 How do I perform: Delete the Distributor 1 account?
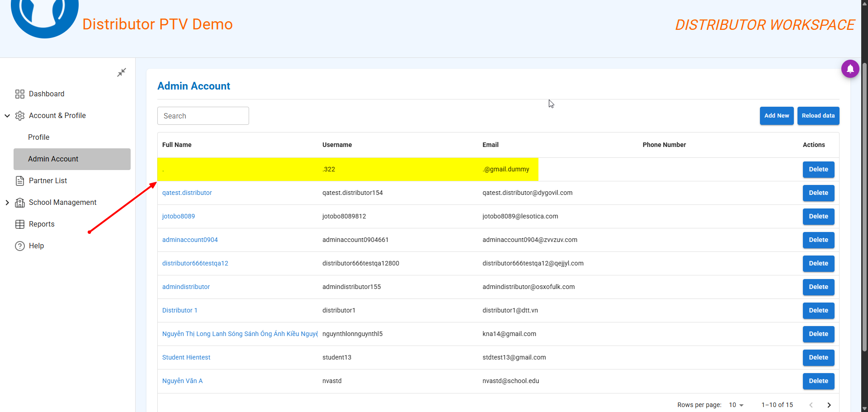(x=818, y=311)
